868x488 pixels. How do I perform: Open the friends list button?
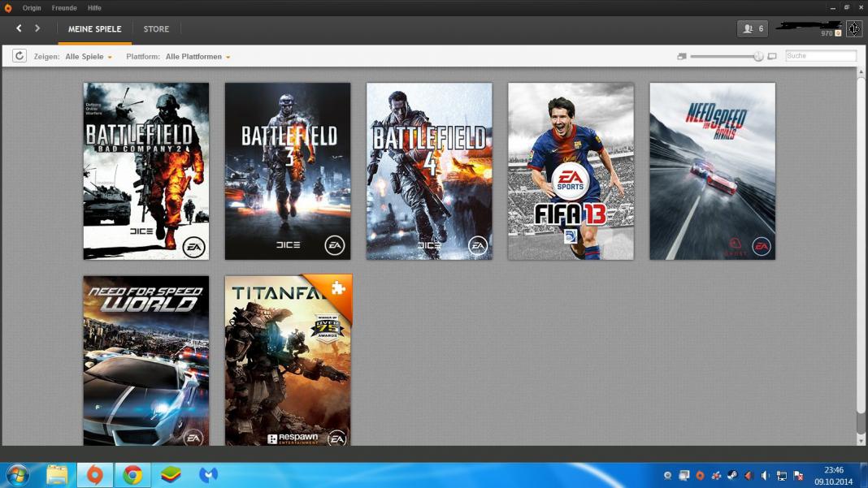[x=753, y=28]
